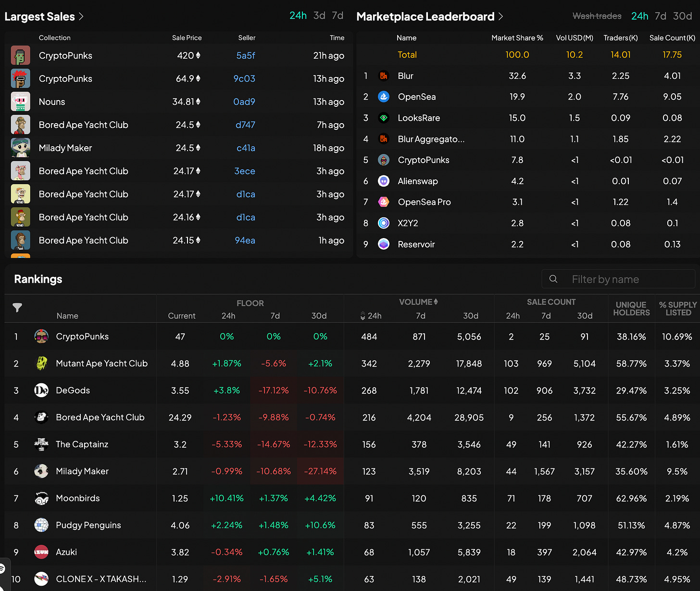Open seller c41a link
The image size is (700, 591).
click(x=246, y=148)
